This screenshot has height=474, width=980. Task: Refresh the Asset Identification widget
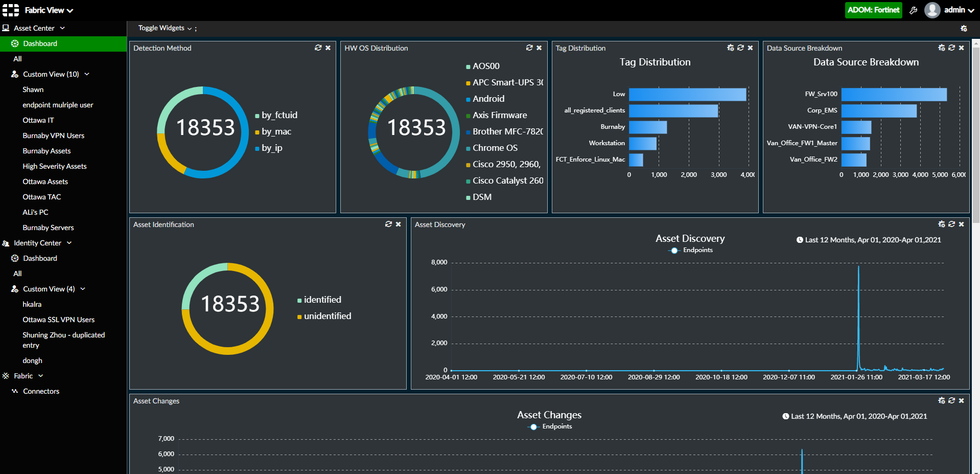click(388, 224)
